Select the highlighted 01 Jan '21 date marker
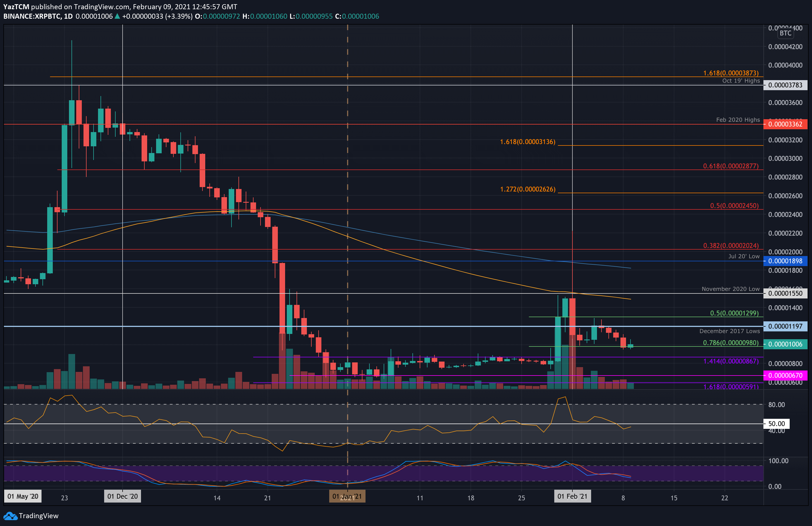The height and width of the screenshot is (526, 812). point(347,496)
